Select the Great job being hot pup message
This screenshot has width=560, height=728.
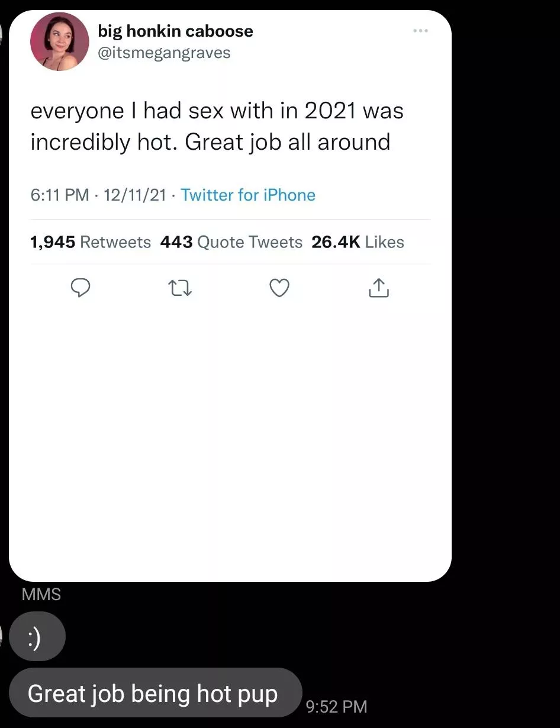(x=153, y=694)
